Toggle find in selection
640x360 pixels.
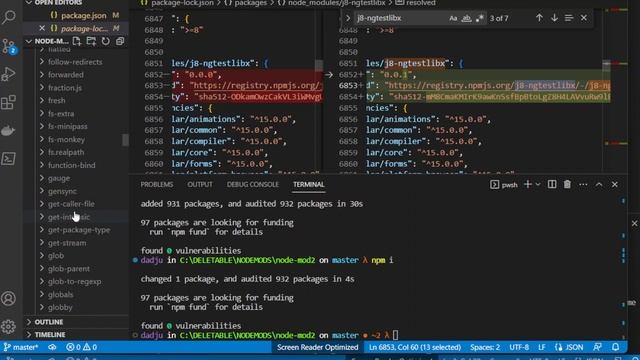coord(569,18)
